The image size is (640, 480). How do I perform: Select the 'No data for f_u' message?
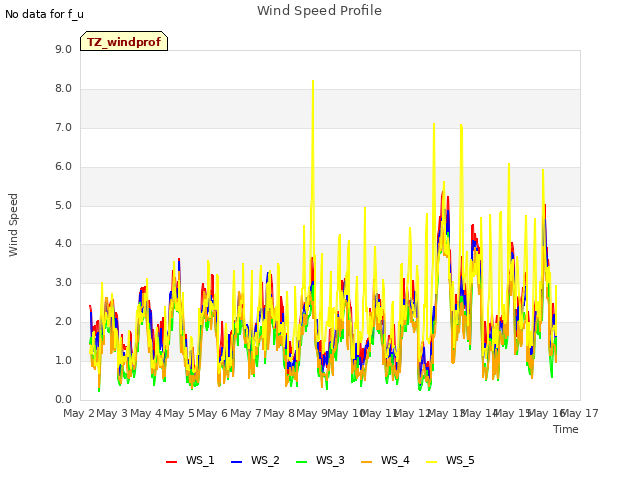[x=44, y=14]
